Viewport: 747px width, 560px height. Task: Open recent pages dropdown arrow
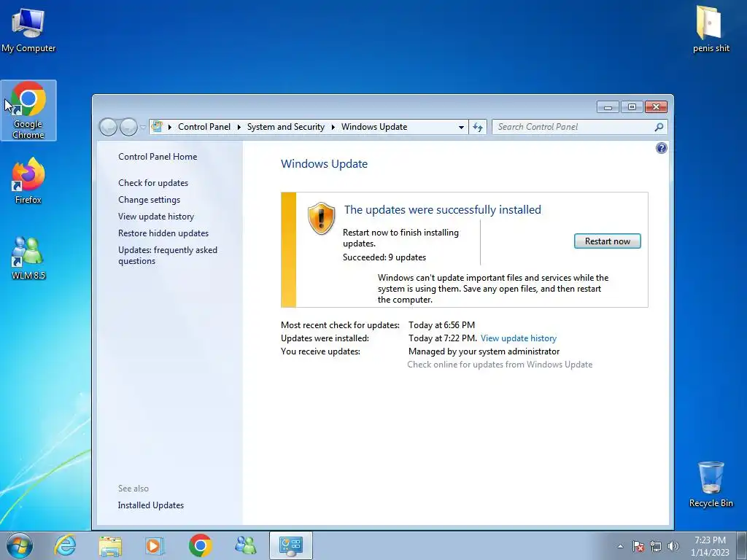(x=142, y=128)
